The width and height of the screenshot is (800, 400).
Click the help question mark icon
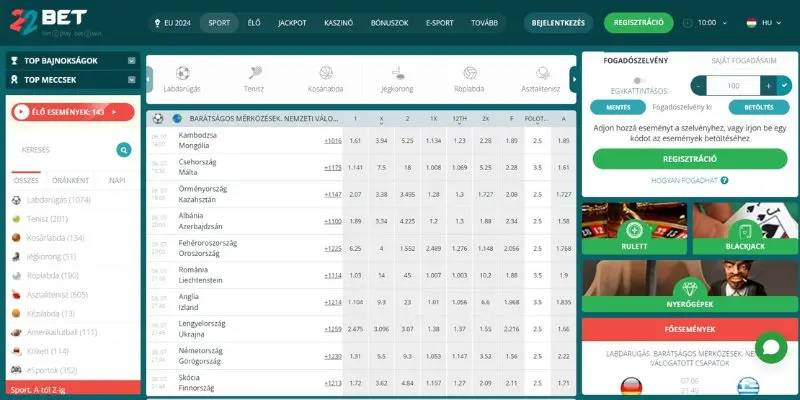tap(724, 181)
